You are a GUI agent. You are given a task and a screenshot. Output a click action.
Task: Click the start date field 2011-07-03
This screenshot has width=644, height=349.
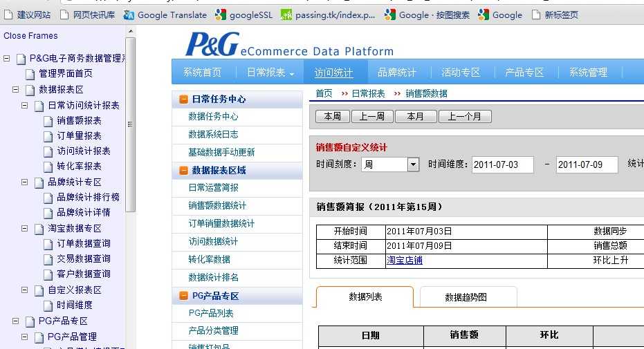(x=503, y=164)
